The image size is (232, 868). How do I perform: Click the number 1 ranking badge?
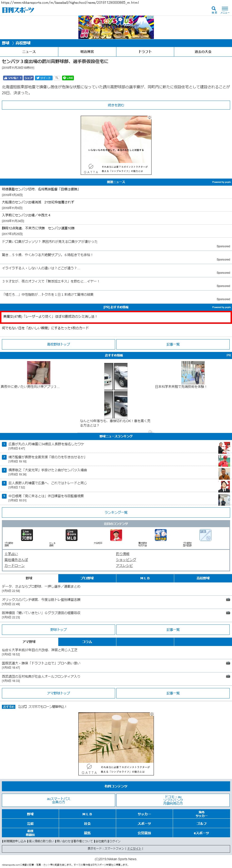point(4,444)
